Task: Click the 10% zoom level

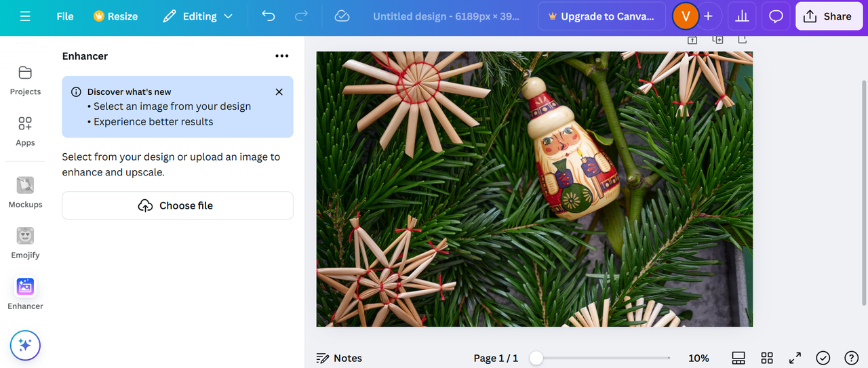Action: tap(698, 358)
